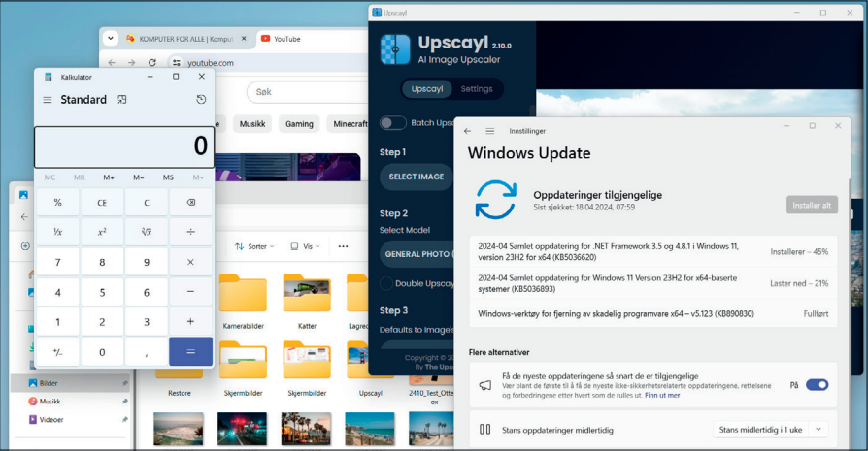Click the browser reload page icon
The width and height of the screenshot is (868, 451).
click(x=151, y=63)
